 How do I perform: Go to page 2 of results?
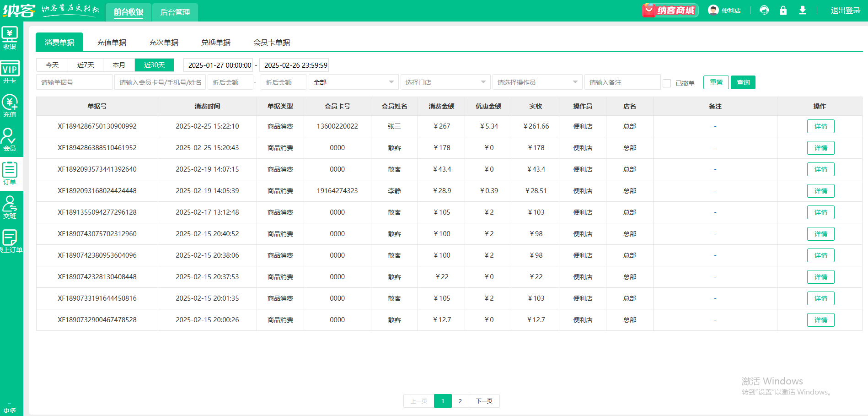(460, 401)
